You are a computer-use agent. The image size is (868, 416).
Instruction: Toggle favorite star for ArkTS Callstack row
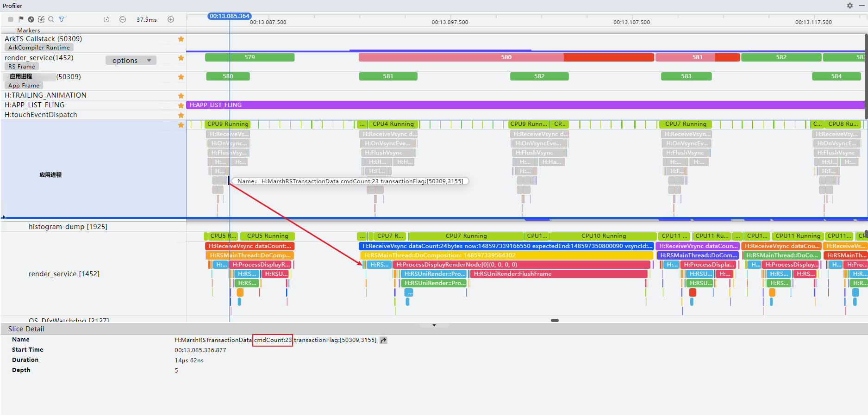(x=181, y=39)
